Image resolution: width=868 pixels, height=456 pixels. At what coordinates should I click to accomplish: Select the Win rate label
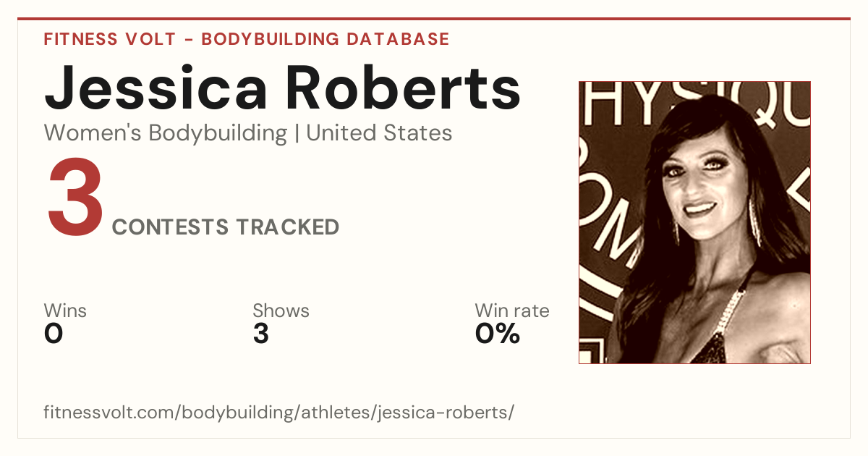coord(512,311)
